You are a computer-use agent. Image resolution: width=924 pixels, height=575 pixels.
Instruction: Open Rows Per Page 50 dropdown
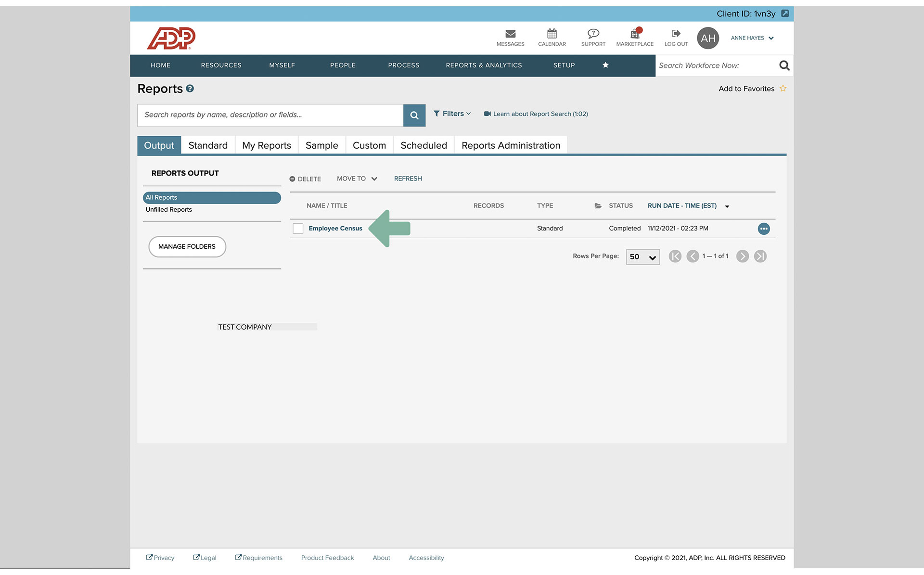(x=642, y=257)
